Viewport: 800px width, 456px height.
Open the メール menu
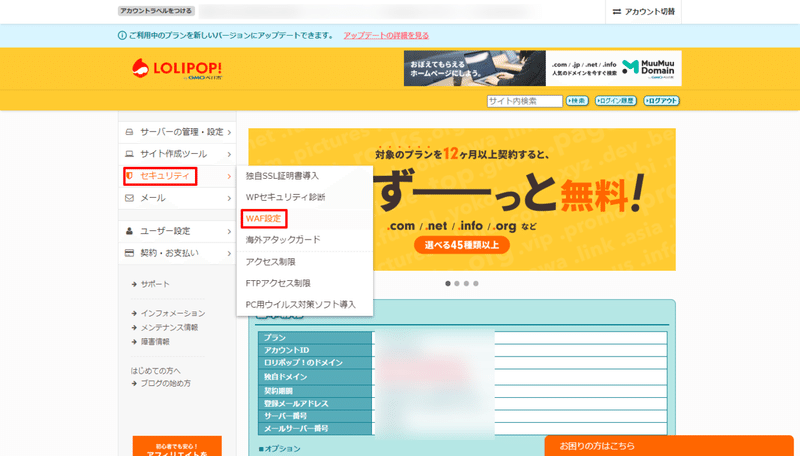pos(177,198)
